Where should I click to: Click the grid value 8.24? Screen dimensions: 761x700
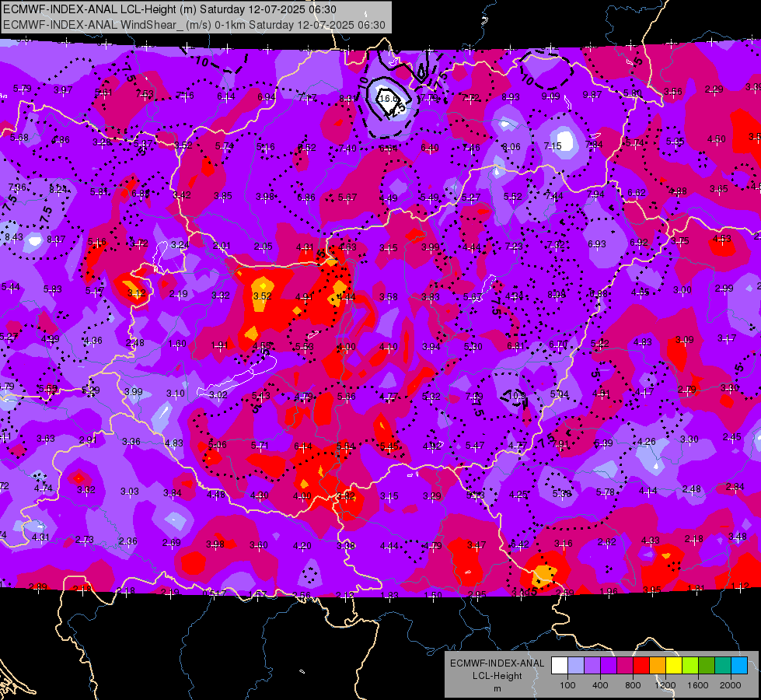pos(58,190)
